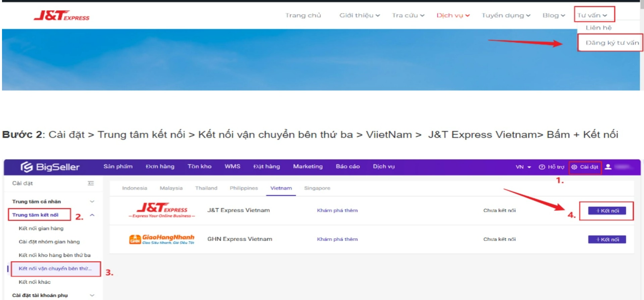Open Dịch vụ in BigSeller nav
644x300 pixels.
pyautogui.click(x=384, y=167)
